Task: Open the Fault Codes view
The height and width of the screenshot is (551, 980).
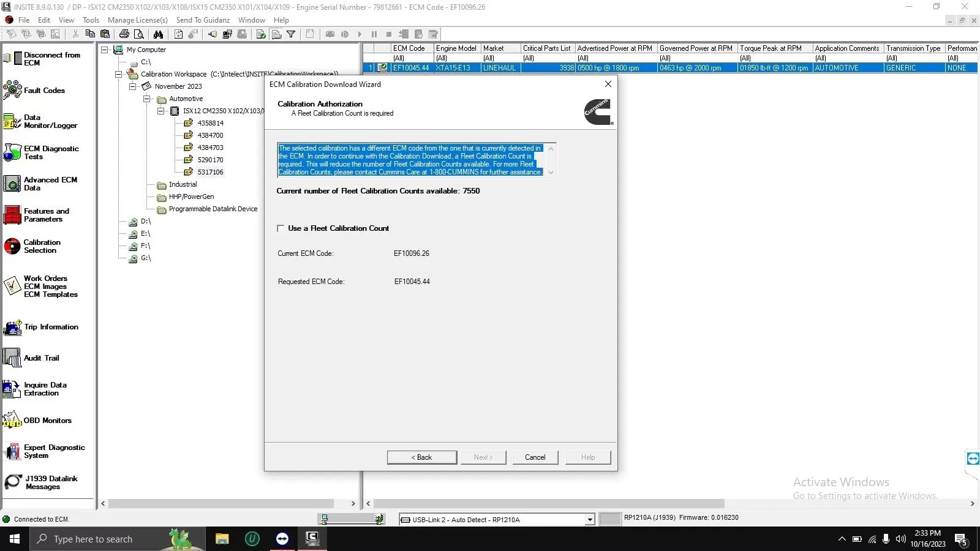Action: click(x=34, y=91)
